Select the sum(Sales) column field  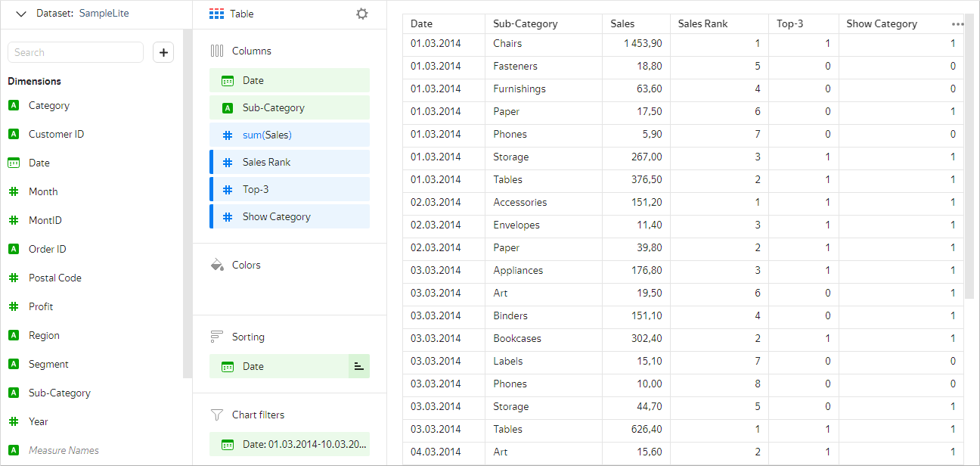pyautogui.click(x=290, y=135)
